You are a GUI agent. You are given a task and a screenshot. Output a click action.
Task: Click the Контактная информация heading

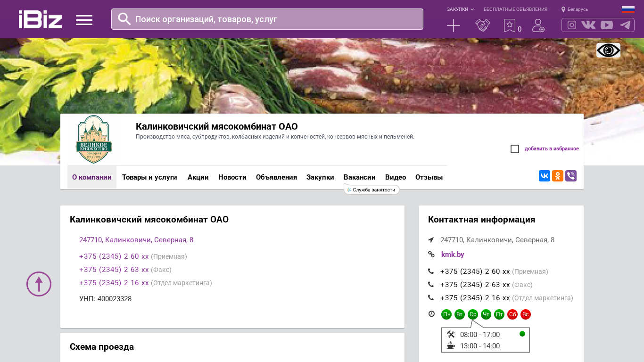tap(481, 220)
